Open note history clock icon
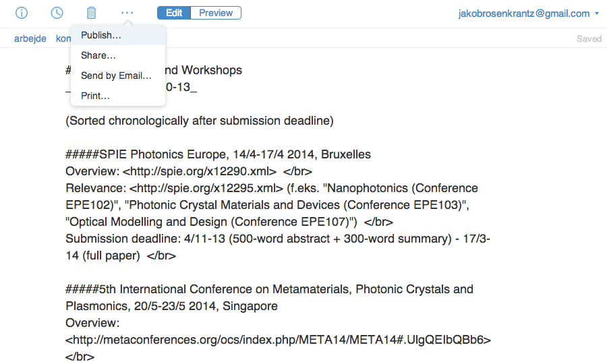 click(x=57, y=13)
